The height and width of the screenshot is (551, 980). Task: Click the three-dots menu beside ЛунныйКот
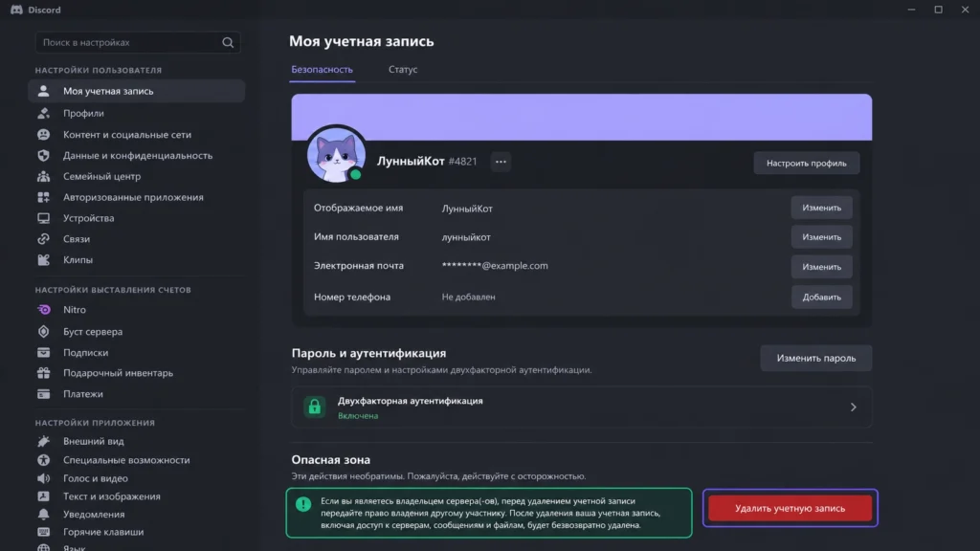pyautogui.click(x=501, y=162)
